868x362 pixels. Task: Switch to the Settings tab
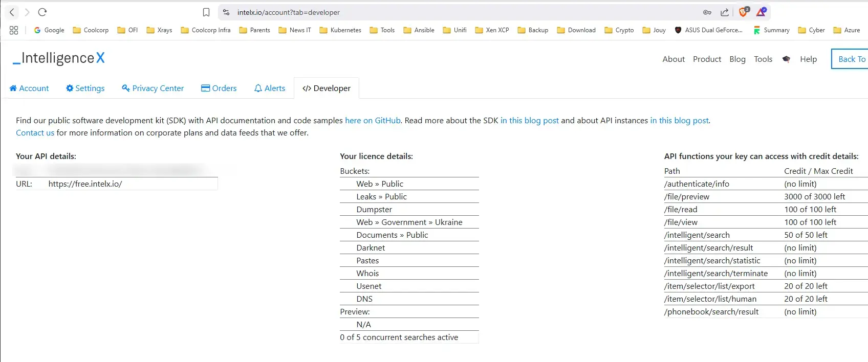pos(85,88)
